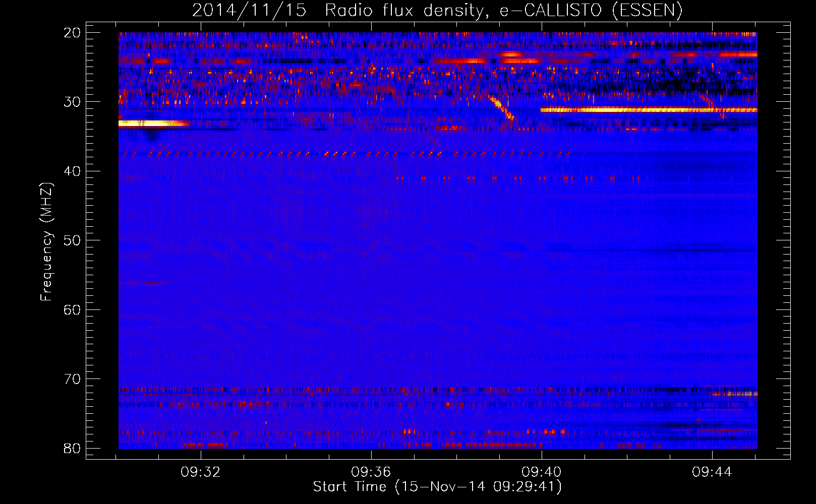Click the 80 MHz frequency tick label

point(72,448)
